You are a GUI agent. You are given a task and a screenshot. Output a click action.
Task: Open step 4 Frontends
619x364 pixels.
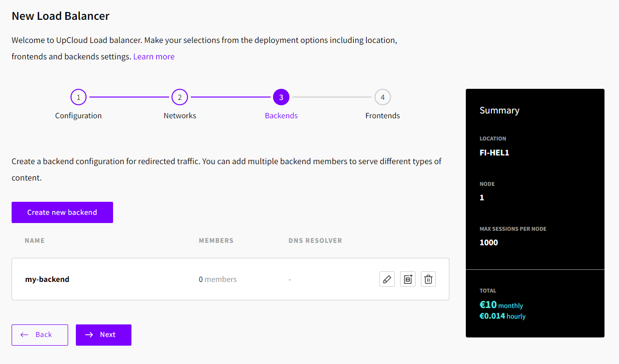[x=383, y=97]
